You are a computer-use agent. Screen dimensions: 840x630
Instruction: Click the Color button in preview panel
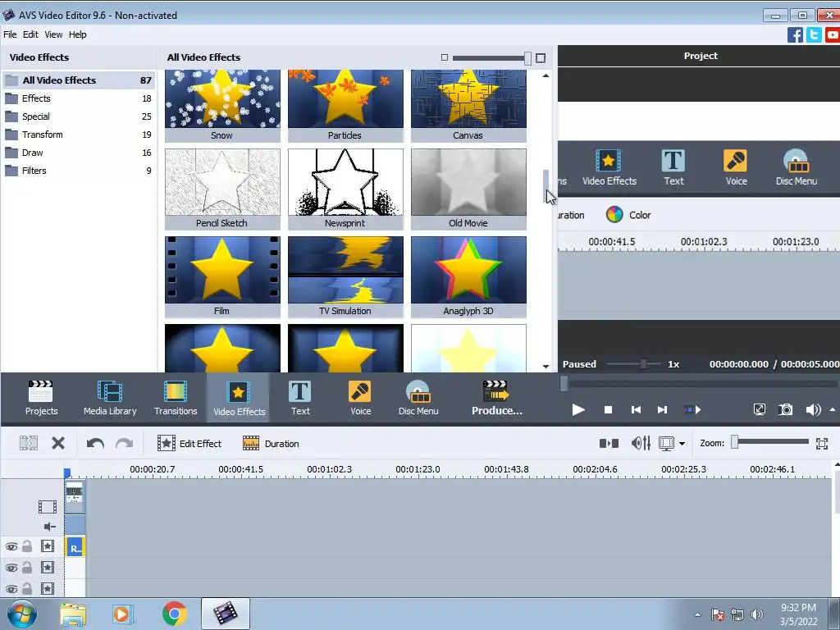point(628,215)
